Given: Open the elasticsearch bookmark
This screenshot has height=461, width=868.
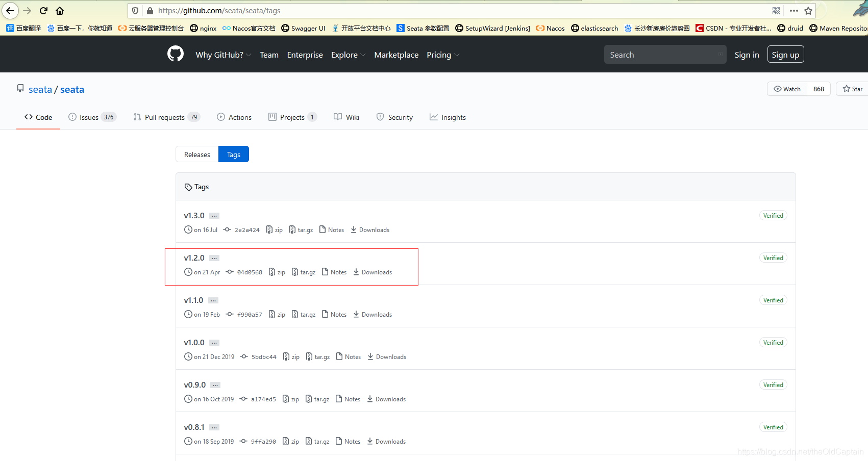Looking at the screenshot, I should [x=594, y=28].
